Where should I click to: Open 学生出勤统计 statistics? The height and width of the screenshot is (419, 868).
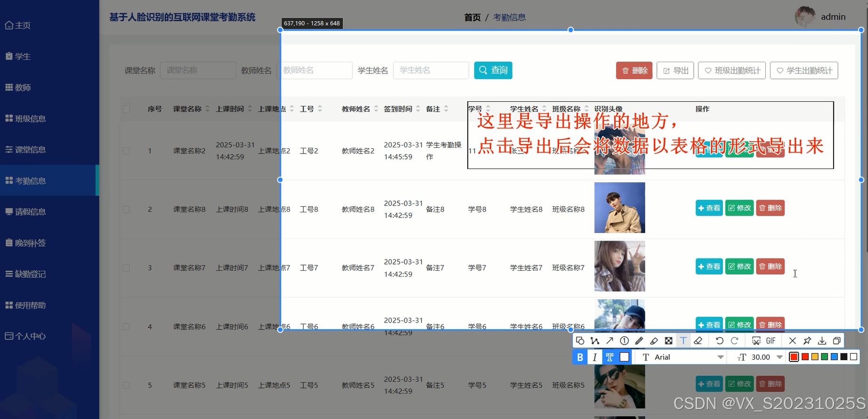tap(804, 71)
